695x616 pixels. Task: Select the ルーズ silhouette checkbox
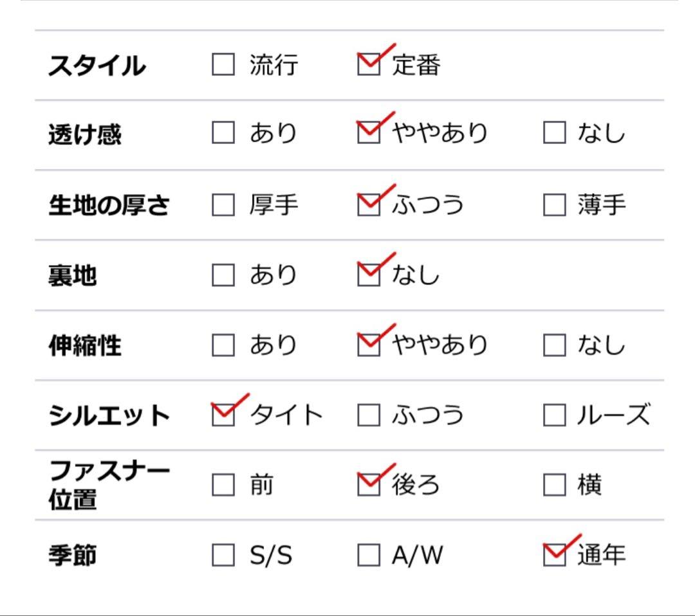tap(554, 415)
